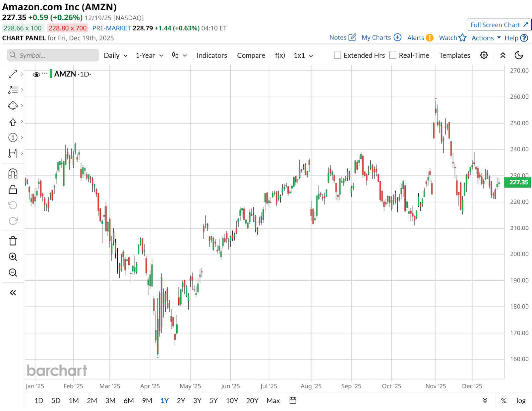Select the arrow marker tool

pyautogui.click(x=13, y=122)
